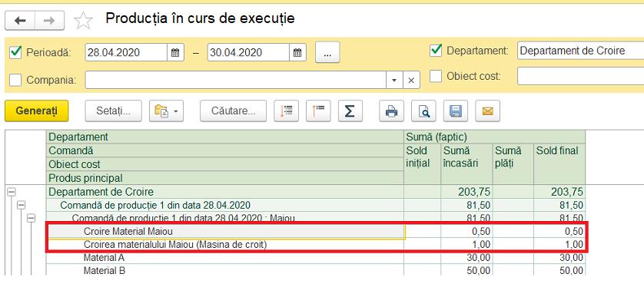The width and height of the screenshot is (644, 287).
Task: Open the Compania dropdown arrow
Action: [x=394, y=80]
